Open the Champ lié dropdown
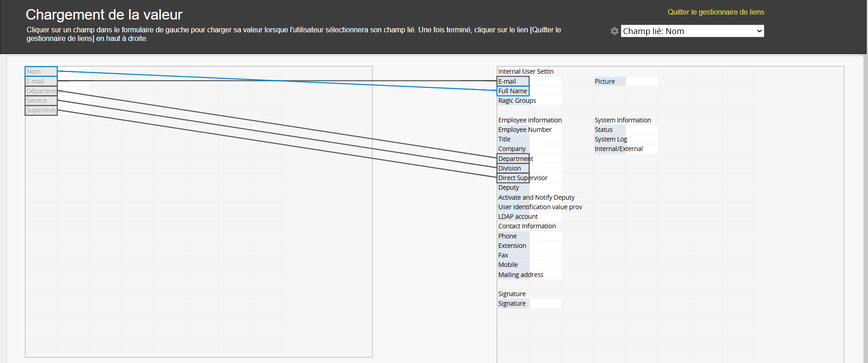This screenshot has width=868, height=363. (x=692, y=31)
